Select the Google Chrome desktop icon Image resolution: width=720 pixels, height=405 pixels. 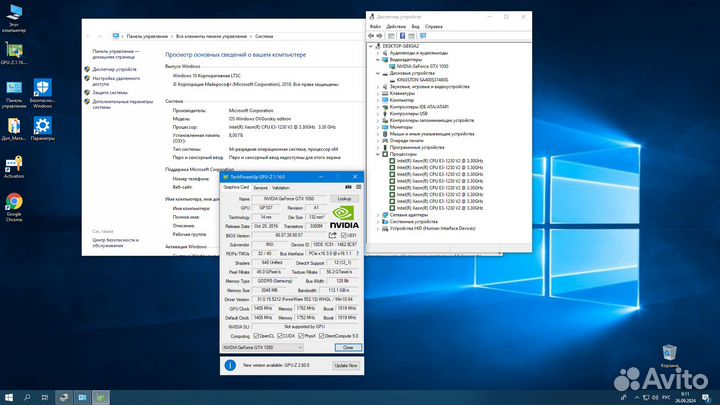(x=14, y=207)
